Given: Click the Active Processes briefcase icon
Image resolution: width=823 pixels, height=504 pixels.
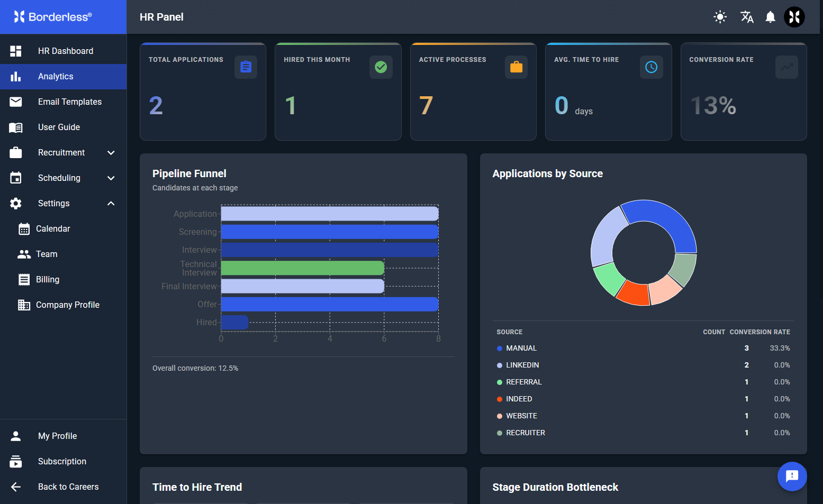Looking at the screenshot, I should (x=516, y=67).
